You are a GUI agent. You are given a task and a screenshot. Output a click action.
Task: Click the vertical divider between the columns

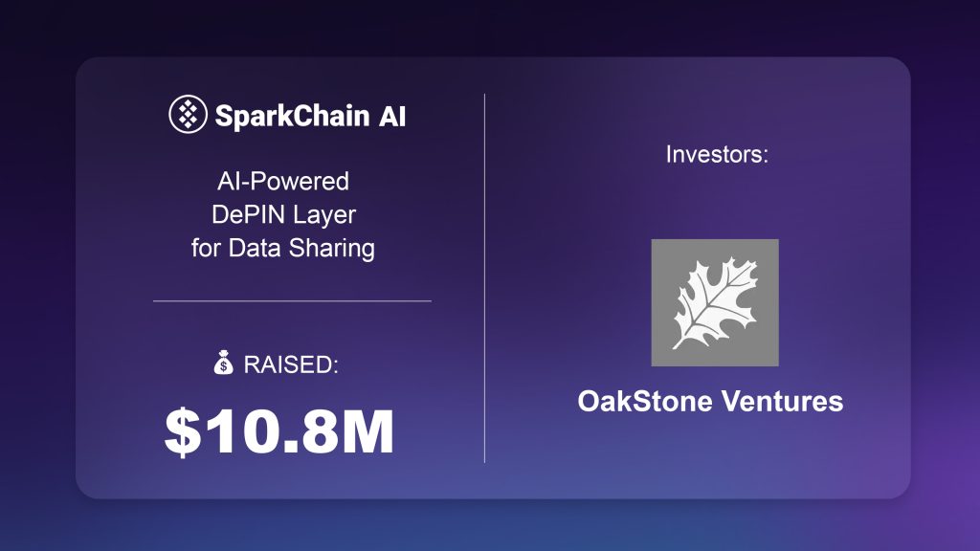click(485, 277)
